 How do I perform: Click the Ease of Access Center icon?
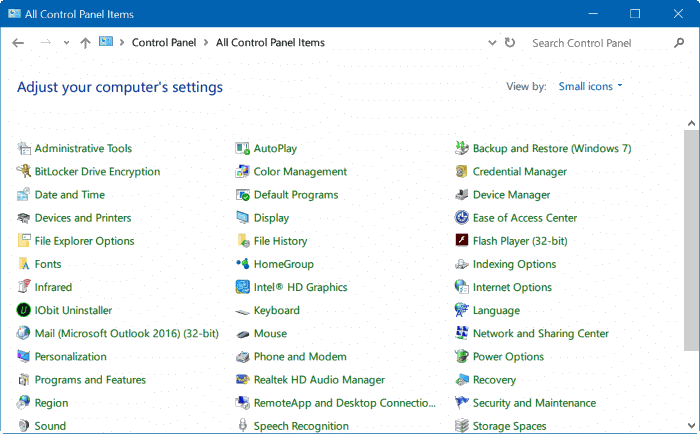tap(462, 218)
